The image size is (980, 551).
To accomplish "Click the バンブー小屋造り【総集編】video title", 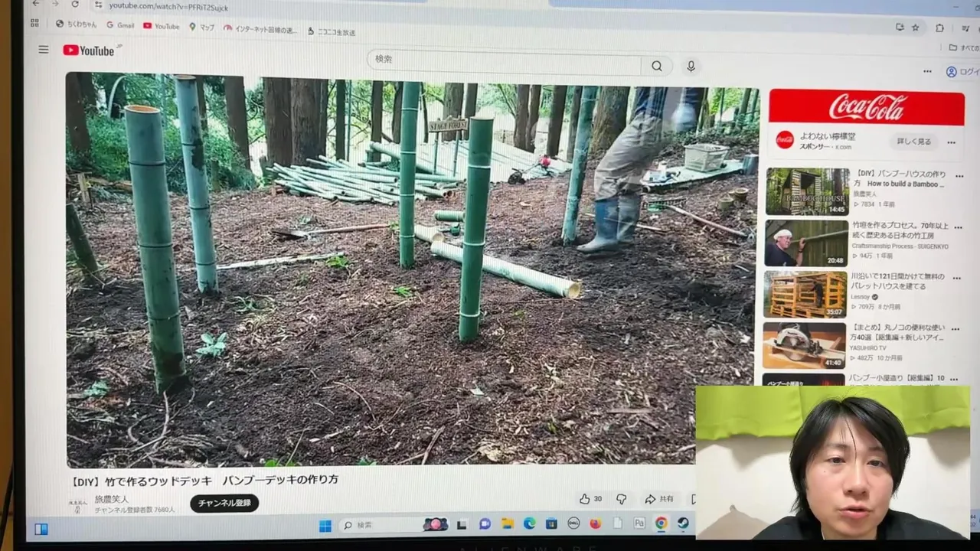I will [x=896, y=379].
